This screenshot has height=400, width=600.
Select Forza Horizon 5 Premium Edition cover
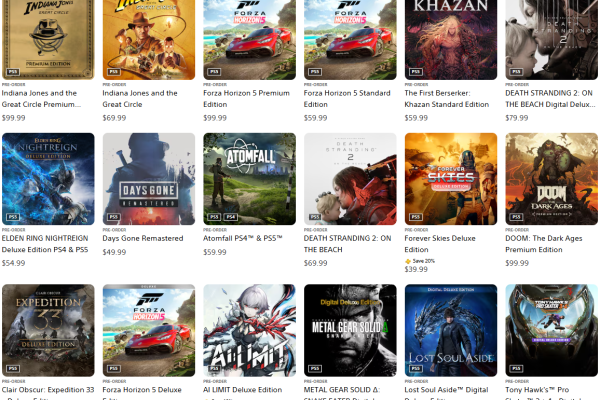(249, 40)
